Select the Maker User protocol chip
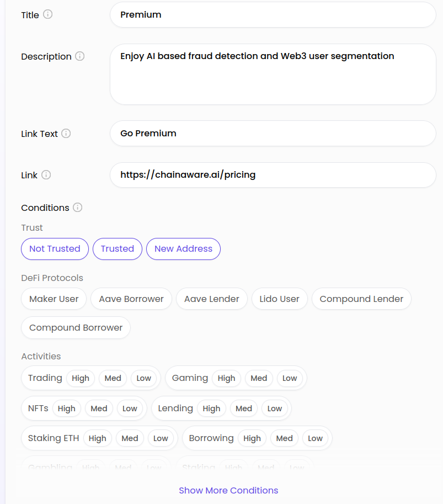The height and width of the screenshot is (504, 443). (x=54, y=299)
